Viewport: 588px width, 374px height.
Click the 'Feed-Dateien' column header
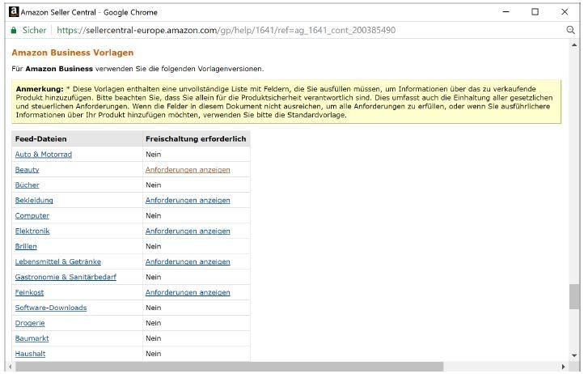pyautogui.click(x=41, y=139)
